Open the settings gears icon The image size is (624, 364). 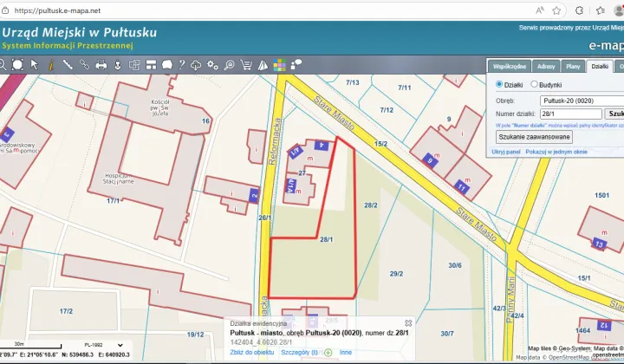pyautogui.click(x=212, y=64)
